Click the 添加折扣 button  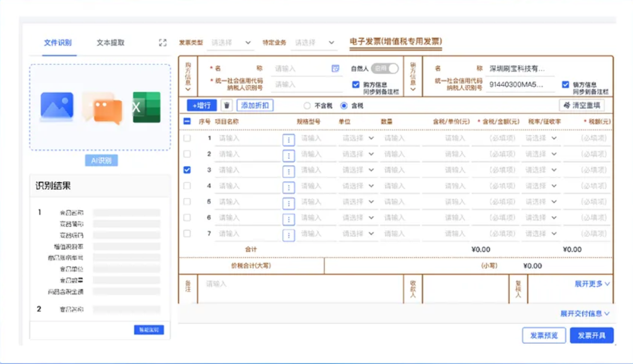[255, 106]
